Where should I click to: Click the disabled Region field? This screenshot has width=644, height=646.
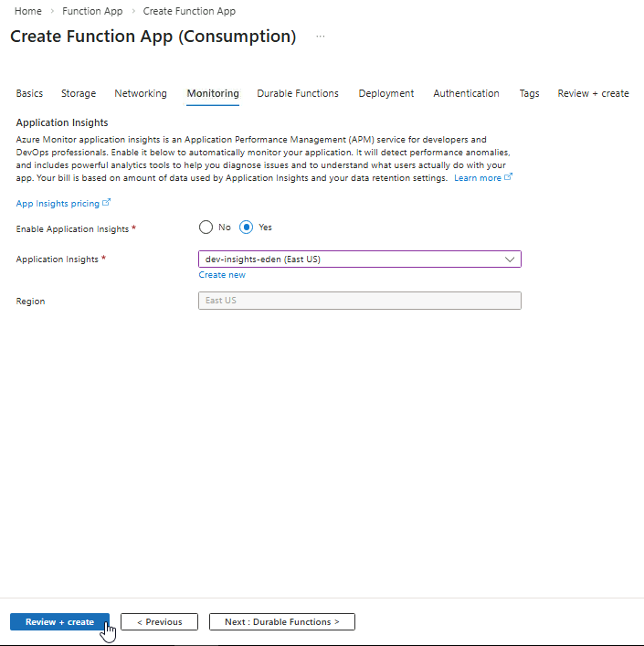tap(359, 301)
